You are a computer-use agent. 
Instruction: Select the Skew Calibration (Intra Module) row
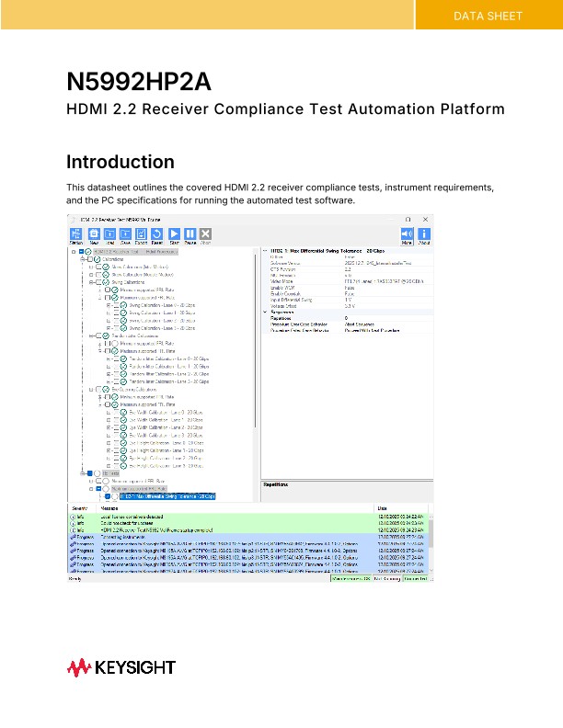coord(140,267)
